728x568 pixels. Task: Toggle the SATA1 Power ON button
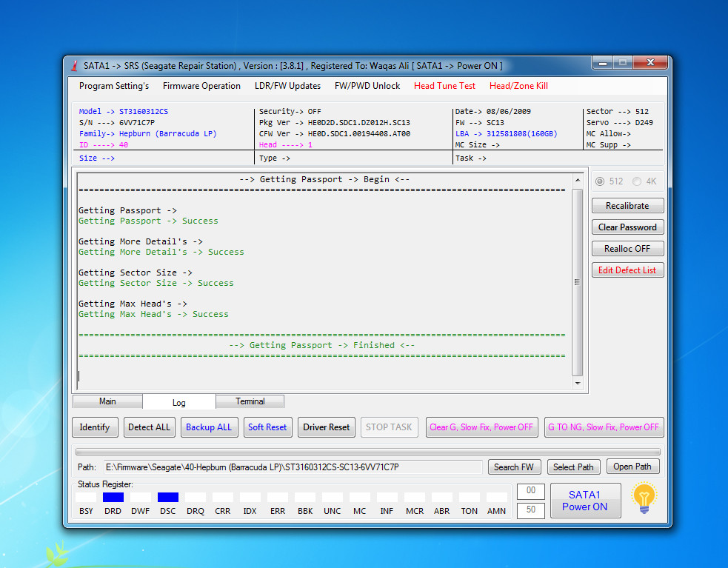[585, 501]
